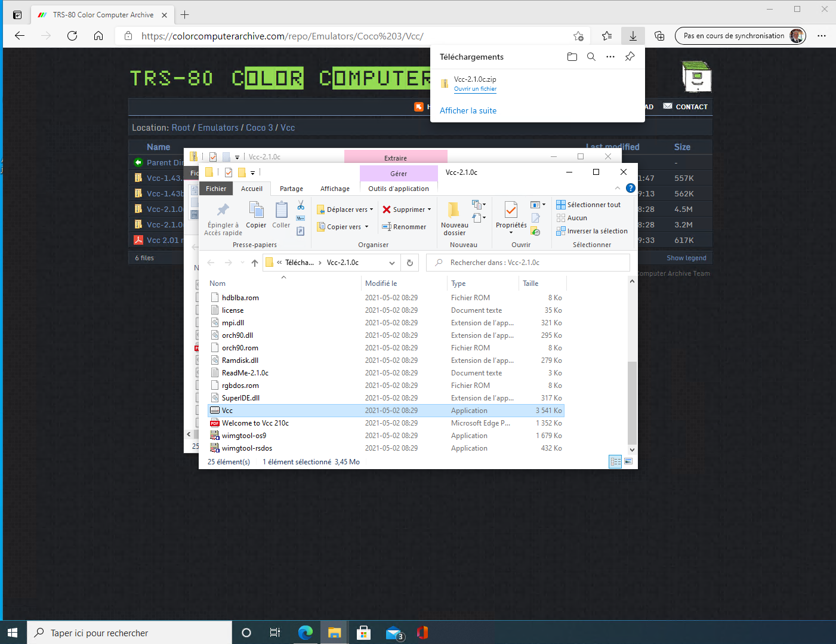Click Show legend link on webpage
Viewport: 836px width, 644px height.
686,258
